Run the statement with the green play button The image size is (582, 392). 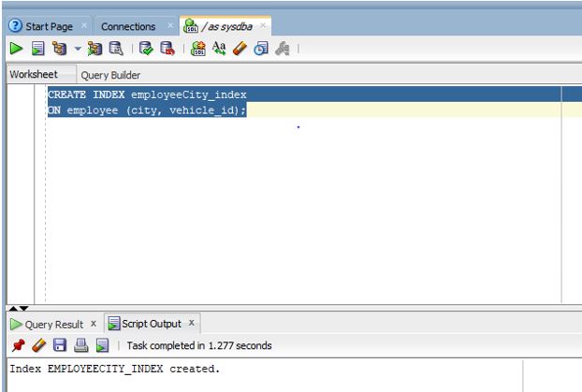coord(16,49)
